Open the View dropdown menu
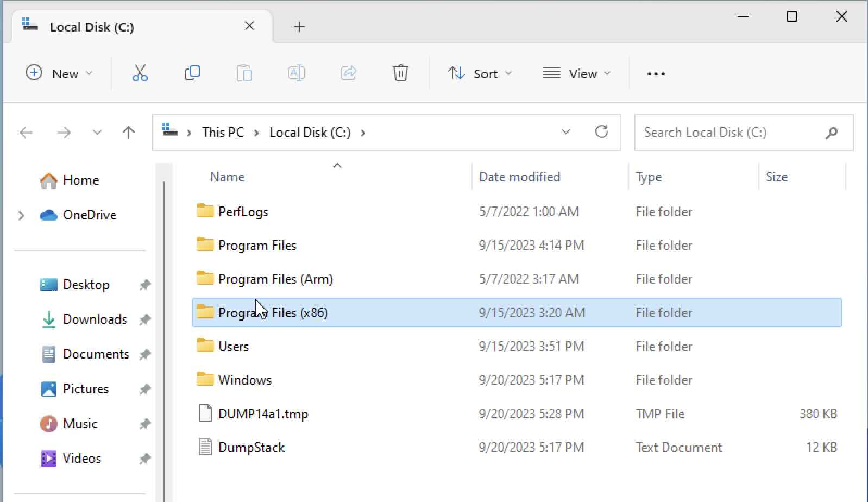The image size is (868, 502). 576,73
